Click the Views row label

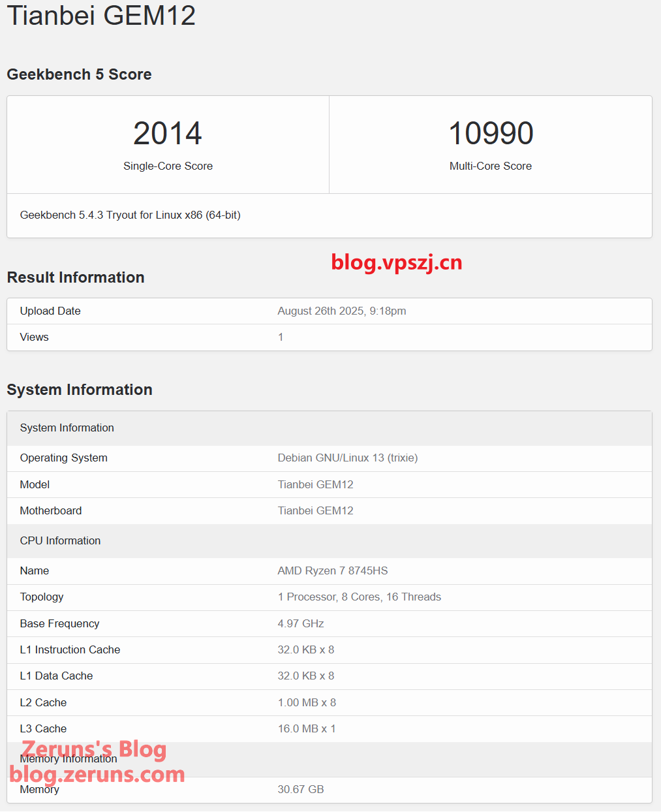pyautogui.click(x=35, y=337)
